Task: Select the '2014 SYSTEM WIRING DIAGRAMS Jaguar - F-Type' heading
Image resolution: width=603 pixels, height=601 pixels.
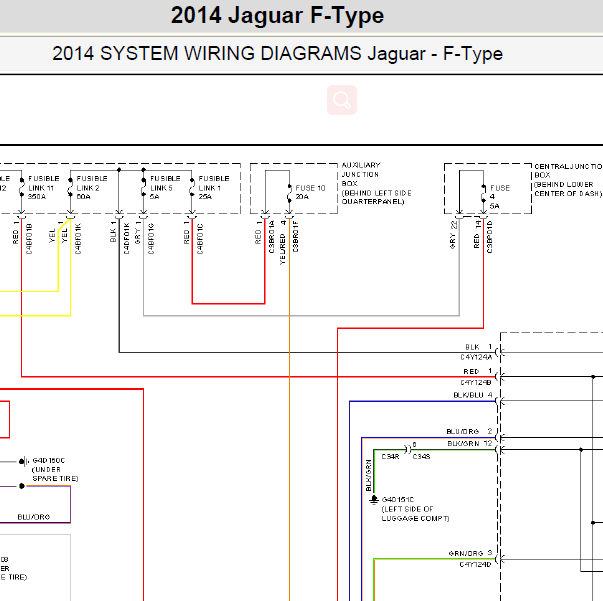Action: pyautogui.click(x=277, y=53)
